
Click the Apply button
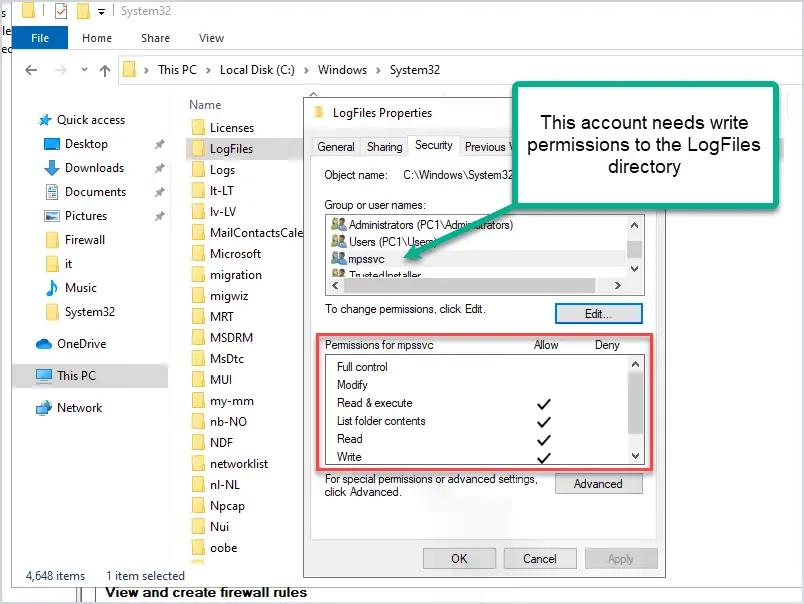pyautogui.click(x=621, y=558)
